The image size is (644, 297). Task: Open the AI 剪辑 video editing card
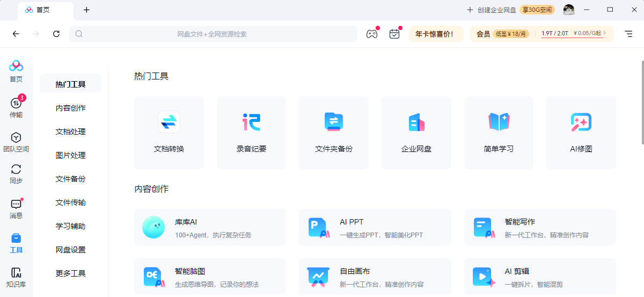(540, 277)
